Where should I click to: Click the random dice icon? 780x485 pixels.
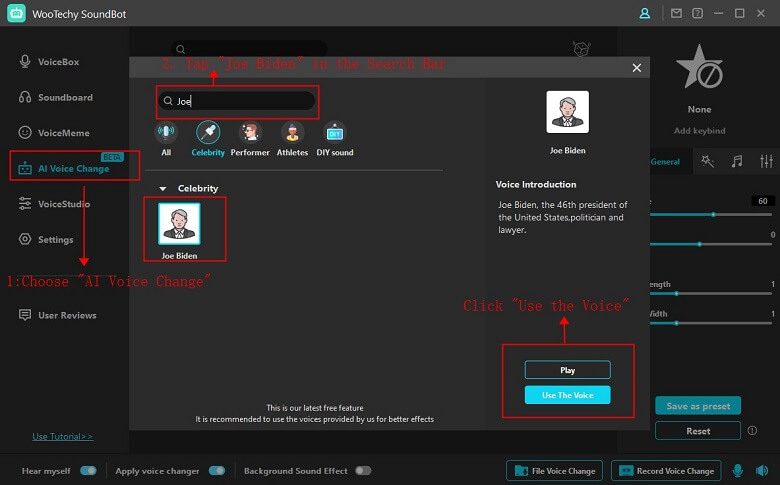pyautogui.click(x=581, y=49)
